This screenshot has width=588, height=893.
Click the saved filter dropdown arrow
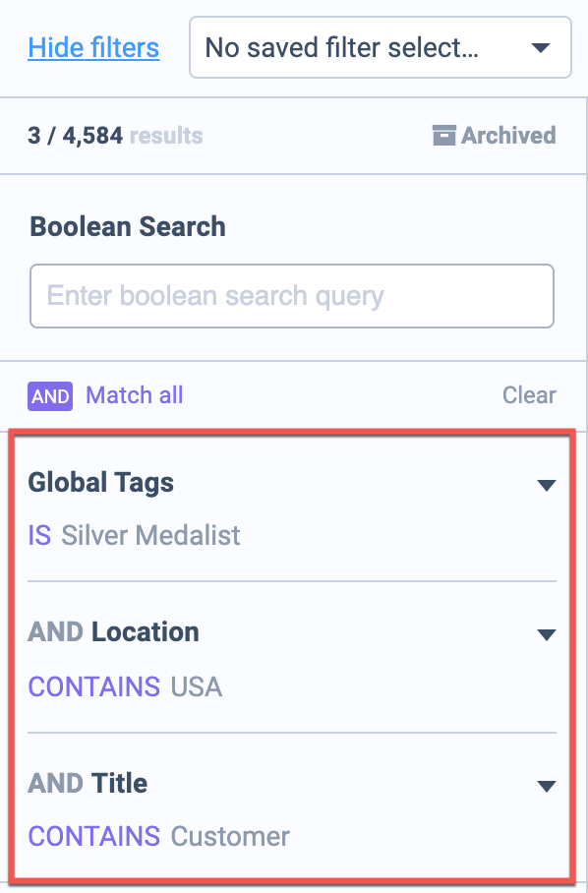[x=540, y=48]
